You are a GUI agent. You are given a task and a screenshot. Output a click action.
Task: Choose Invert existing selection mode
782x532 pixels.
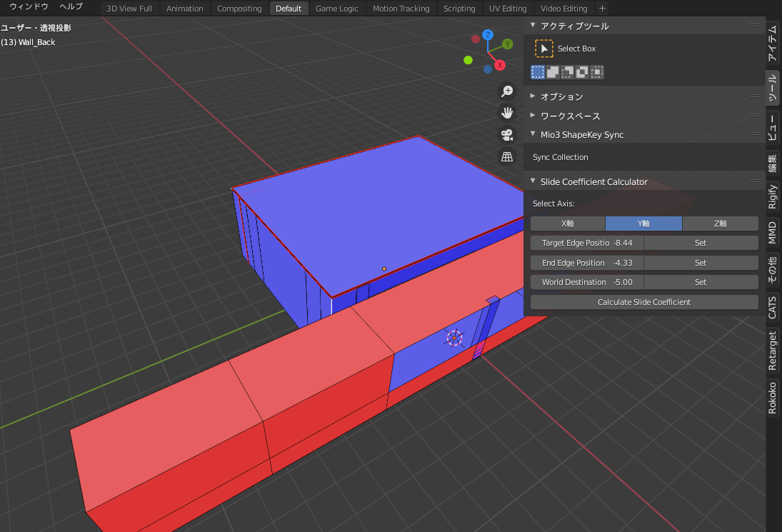(x=582, y=72)
